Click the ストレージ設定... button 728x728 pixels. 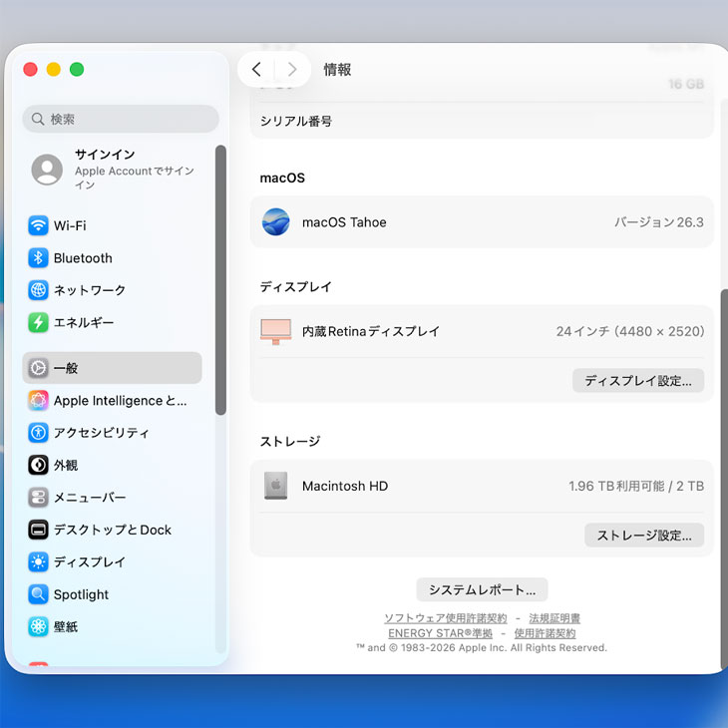click(644, 536)
